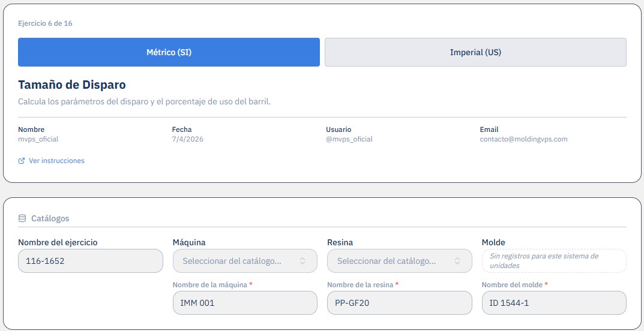
Task: Click the 7/4/2026 date value
Action: 188,139
